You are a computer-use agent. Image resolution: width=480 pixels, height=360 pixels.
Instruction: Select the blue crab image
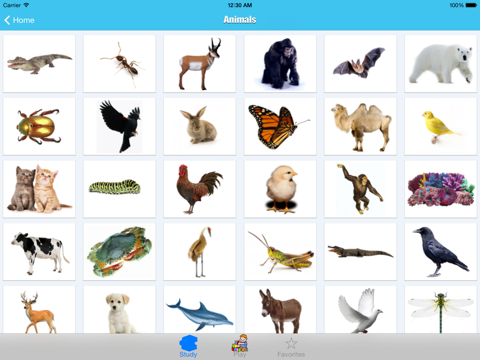(x=119, y=252)
